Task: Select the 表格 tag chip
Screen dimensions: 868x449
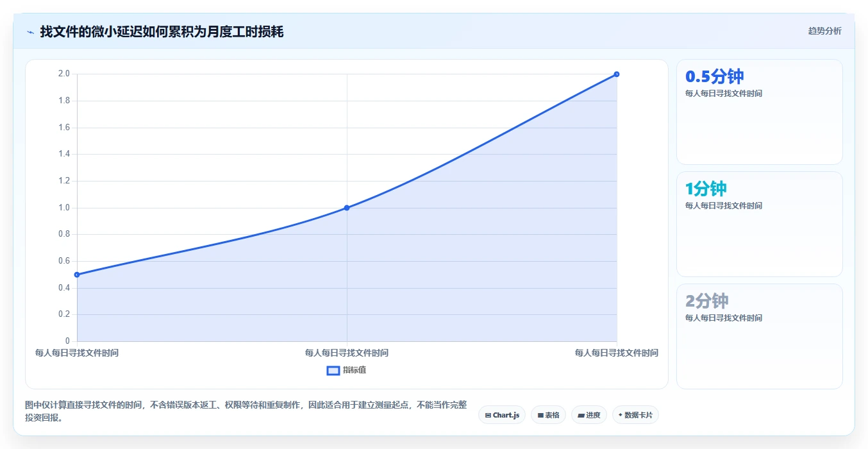Action: [548, 415]
